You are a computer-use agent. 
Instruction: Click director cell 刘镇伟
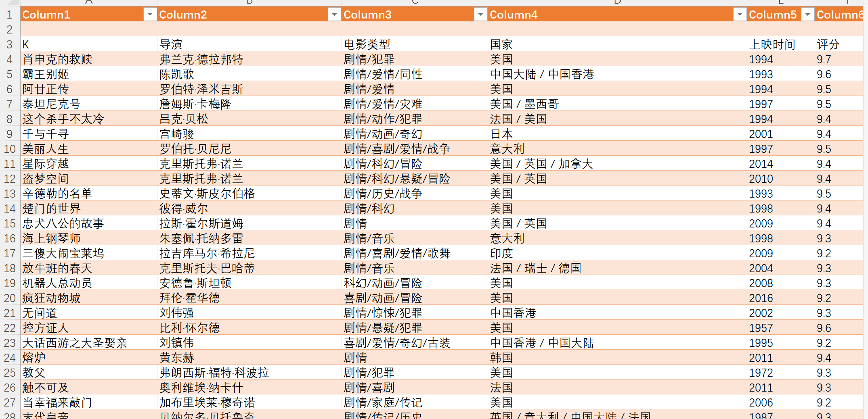pyautogui.click(x=249, y=343)
